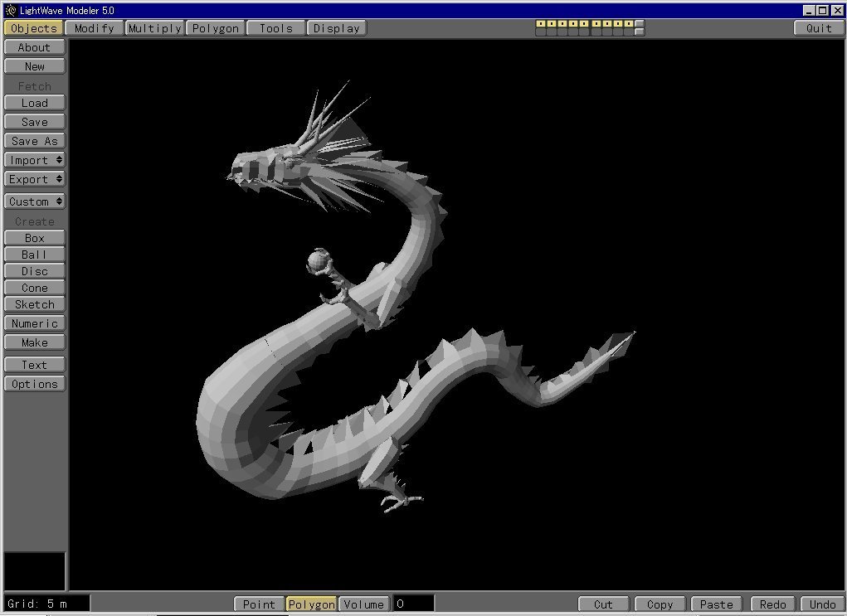Image resolution: width=847 pixels, height=616 pixels.
Task: Expand the Export dropdown
Action: click(35, 179)
